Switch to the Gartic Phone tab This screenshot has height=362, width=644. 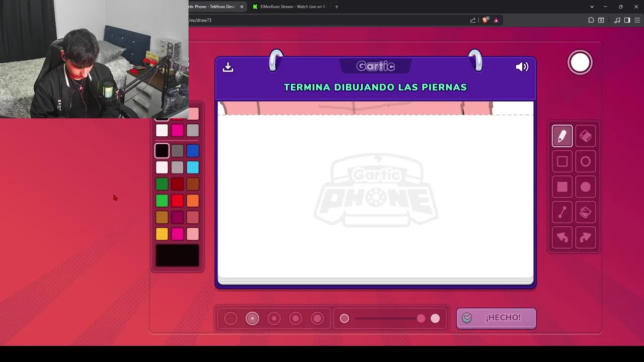pyautogui.click(x=213, y=7)
